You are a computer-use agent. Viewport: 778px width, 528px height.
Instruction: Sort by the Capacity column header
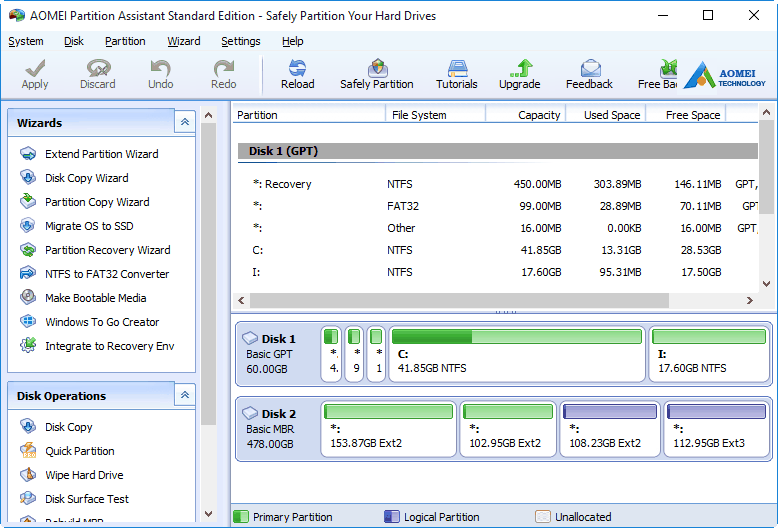pyautogui.click(x=525, y=115)
